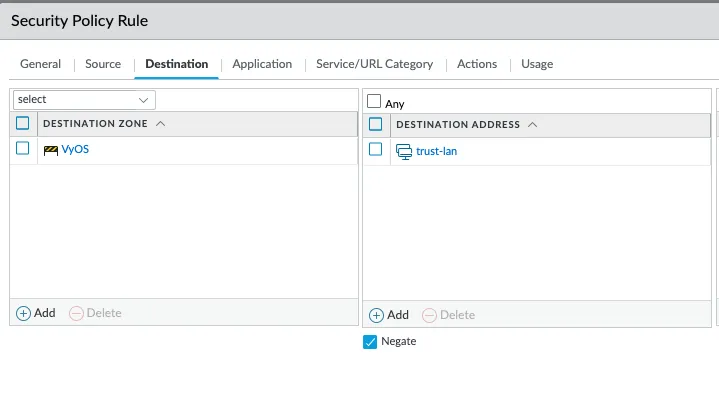719x414 pixels.
Task: Click the minus icon for destination address Delete
Action: 429,315
